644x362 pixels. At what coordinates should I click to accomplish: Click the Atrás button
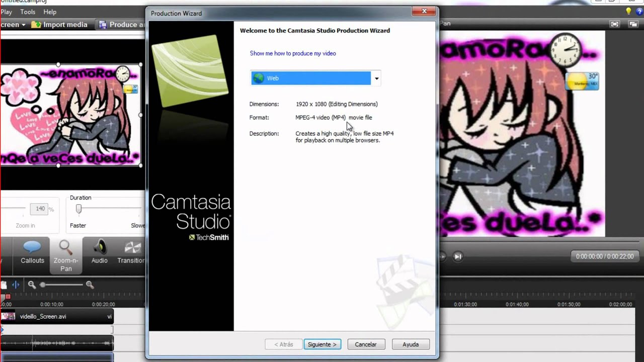click(x=283, y=344)
